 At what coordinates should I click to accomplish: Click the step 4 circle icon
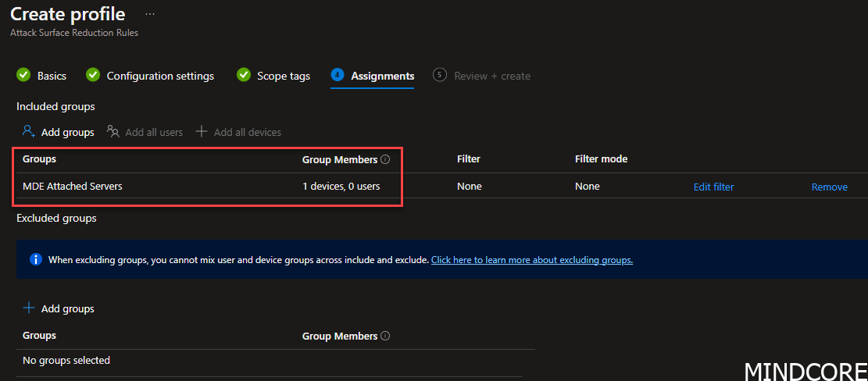338,75
